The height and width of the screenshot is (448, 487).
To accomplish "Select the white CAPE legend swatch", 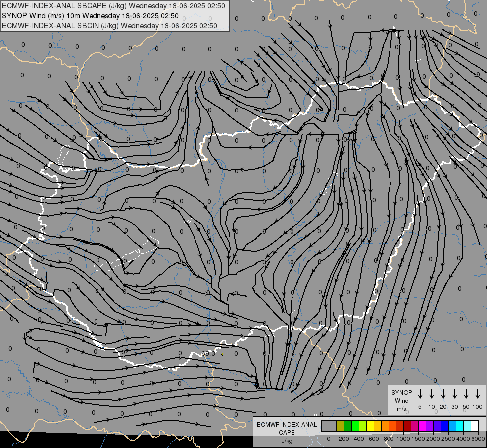I will pyautogui.click(x=475, y=426).
